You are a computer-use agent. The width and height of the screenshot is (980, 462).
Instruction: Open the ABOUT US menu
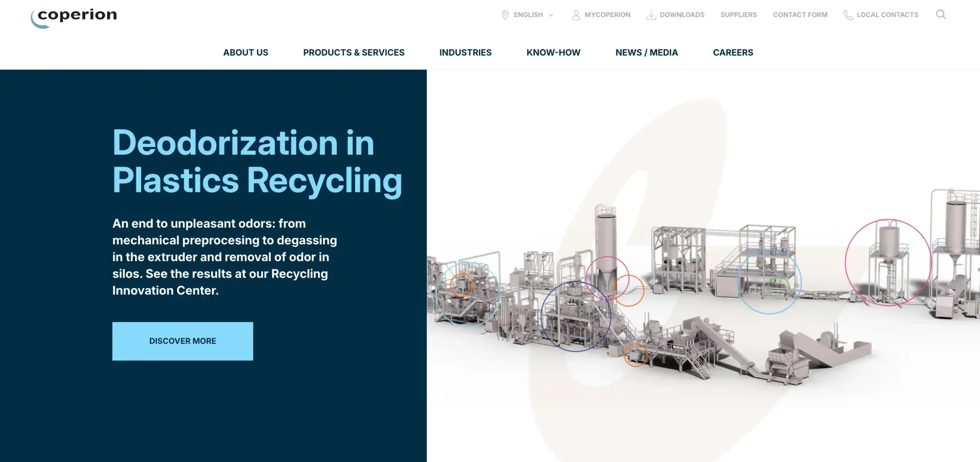pos(246,52)
